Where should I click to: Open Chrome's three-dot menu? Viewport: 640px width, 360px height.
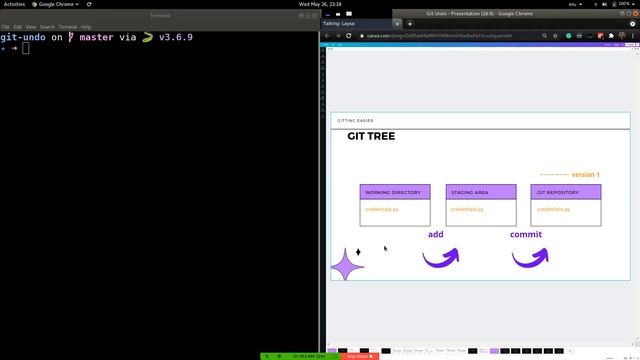coord(633,36)
